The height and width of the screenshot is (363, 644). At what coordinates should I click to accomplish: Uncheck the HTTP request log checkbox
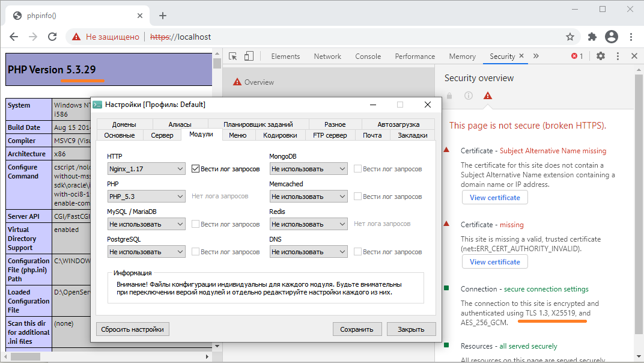[x=195, y=169]
